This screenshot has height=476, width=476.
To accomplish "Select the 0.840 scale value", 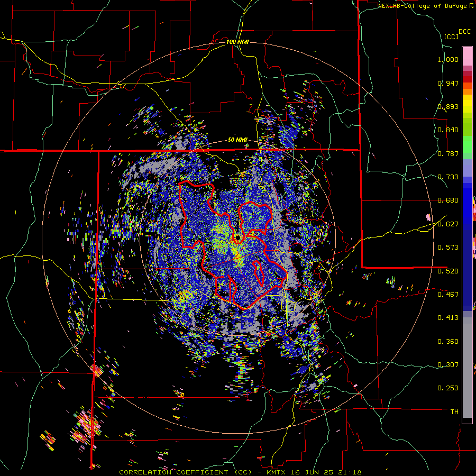I will 448,130.
